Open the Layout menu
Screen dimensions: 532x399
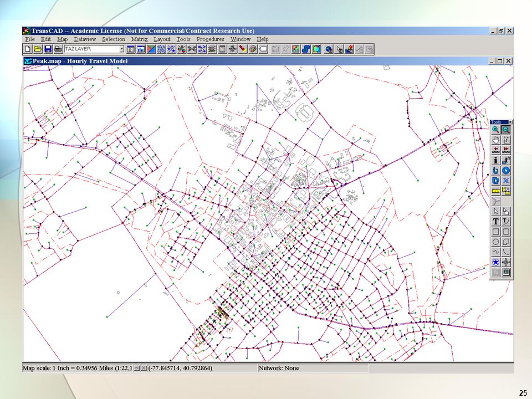(x=162, y=39)
